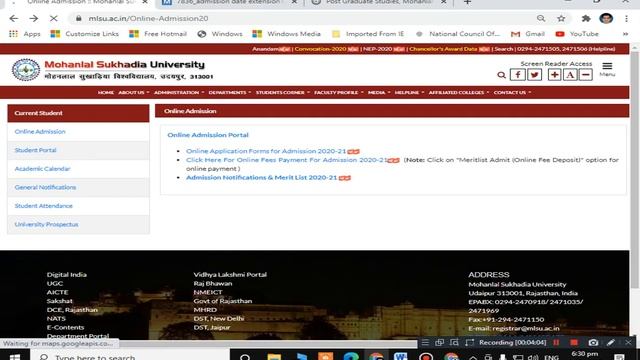Pause the screen recording
640x360 pixels.
click(x=556, y=342)
